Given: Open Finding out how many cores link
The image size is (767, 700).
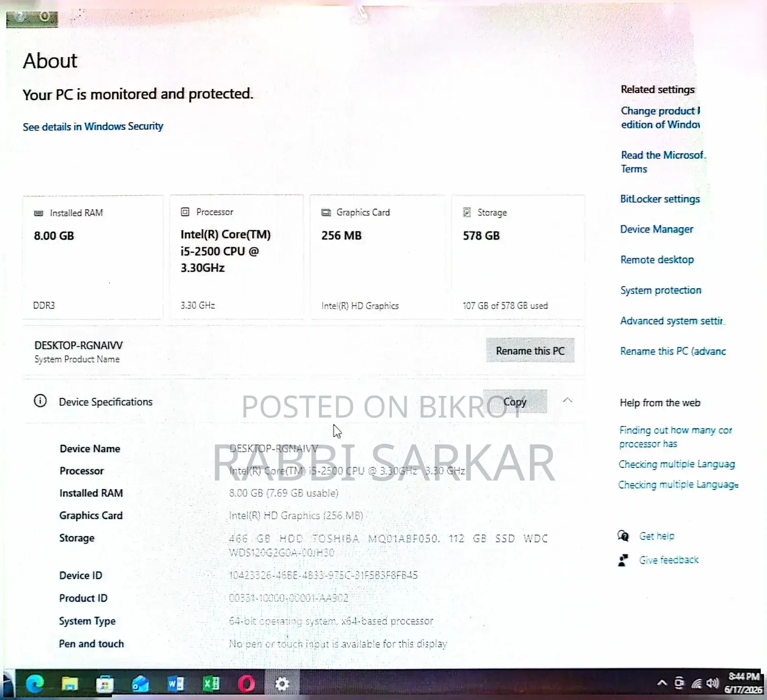Looking at the screenshot, I should (x=675, y=437).
